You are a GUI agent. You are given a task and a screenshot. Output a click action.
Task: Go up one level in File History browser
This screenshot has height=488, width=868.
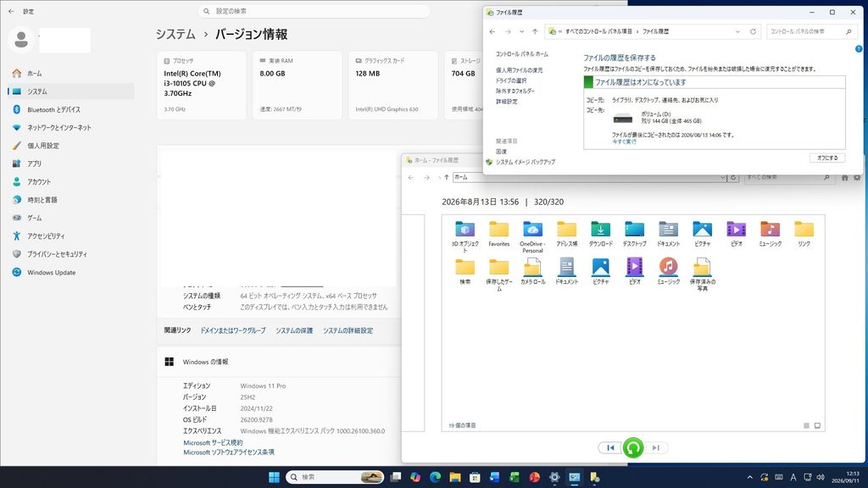tap(447, 178)
